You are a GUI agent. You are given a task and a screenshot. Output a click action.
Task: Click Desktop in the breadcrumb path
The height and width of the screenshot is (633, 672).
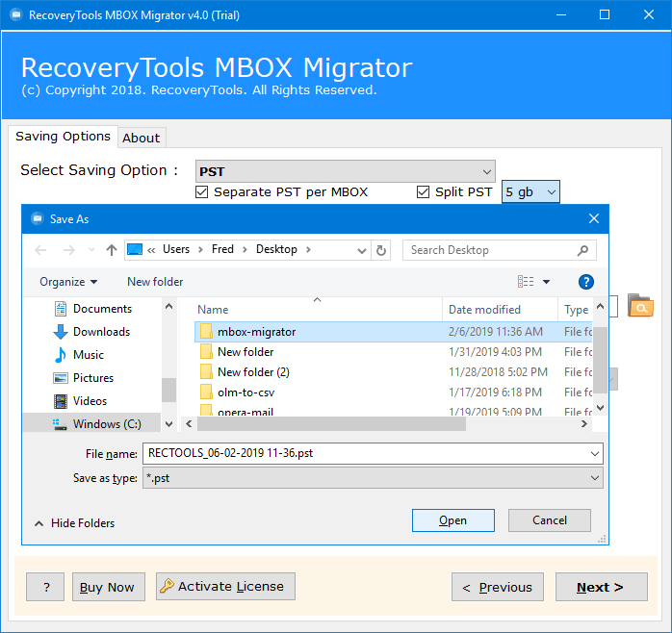276,249
